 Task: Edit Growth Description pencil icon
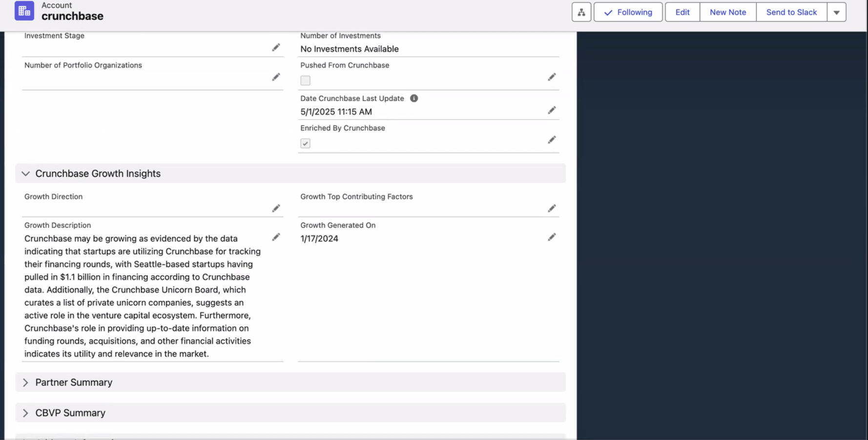coord(276,237)
